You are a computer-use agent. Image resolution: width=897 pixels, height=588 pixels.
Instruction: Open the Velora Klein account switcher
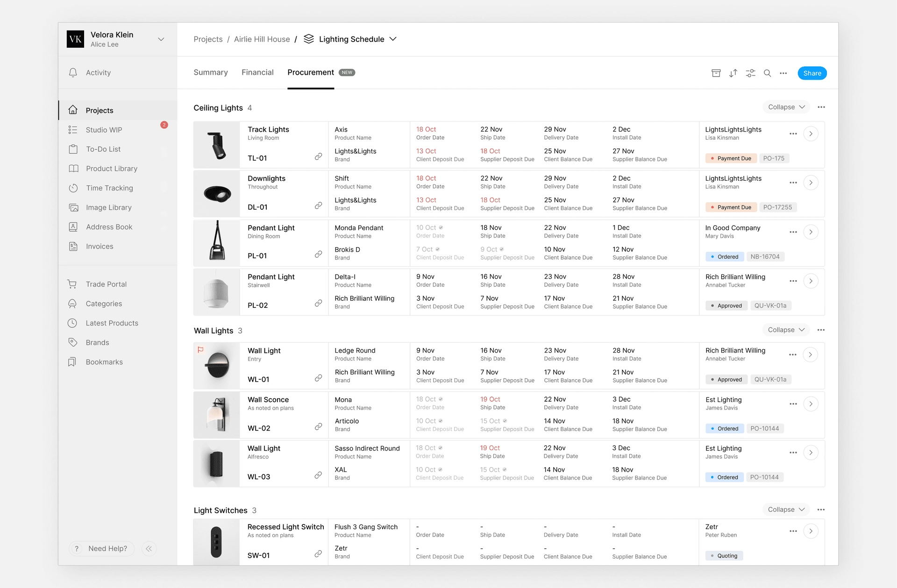pos(161,39)
